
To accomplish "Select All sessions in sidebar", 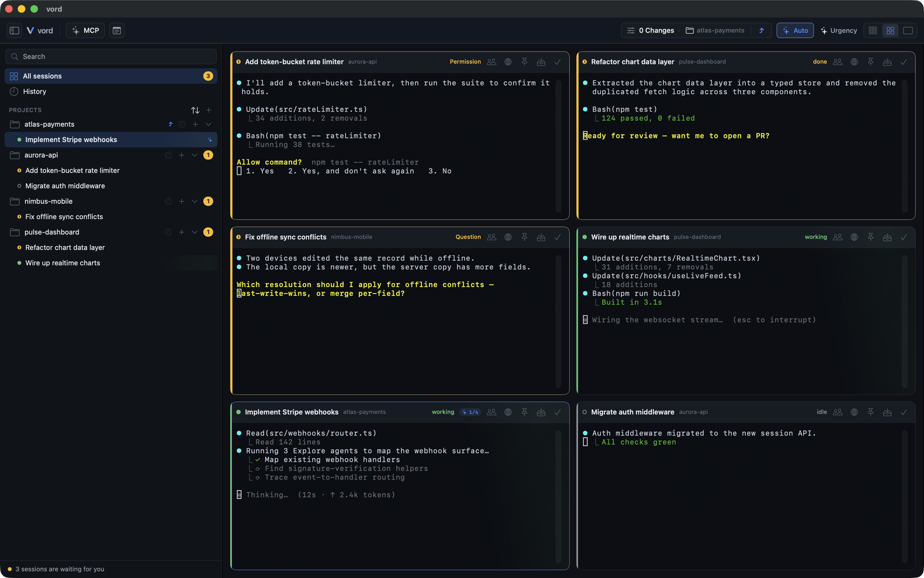I will pyautogui.click(x=111, y=76).
